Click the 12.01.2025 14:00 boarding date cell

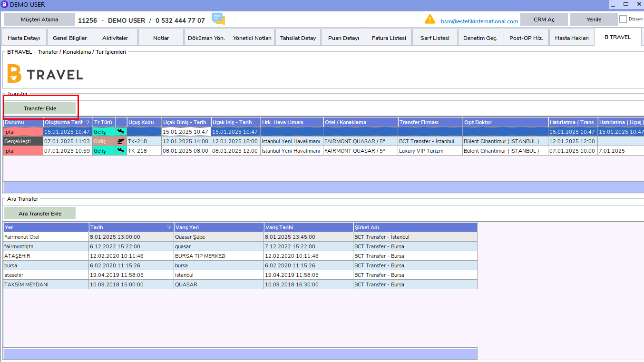186,141
